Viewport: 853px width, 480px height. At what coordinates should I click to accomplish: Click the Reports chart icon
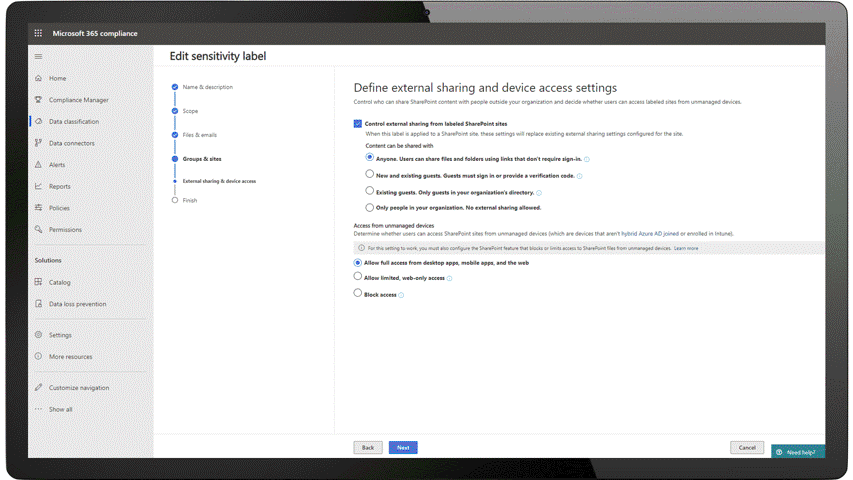(x=38, y=186)
